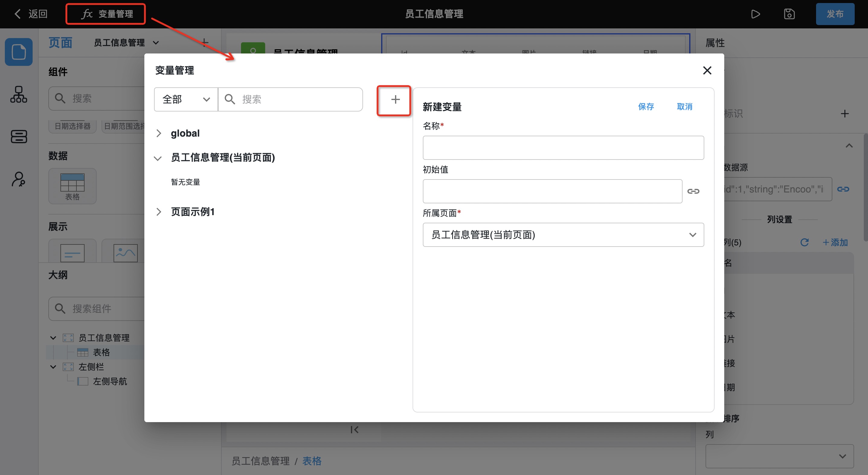Click the component 搜索 field
Screen dimensions: 868x475
click(x=96, y=99)
